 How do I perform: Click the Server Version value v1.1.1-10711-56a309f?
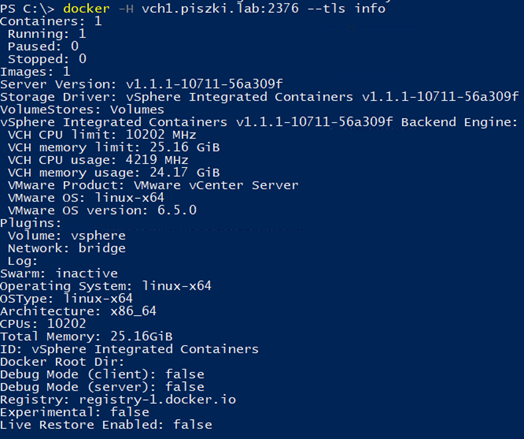pos(205,84)
